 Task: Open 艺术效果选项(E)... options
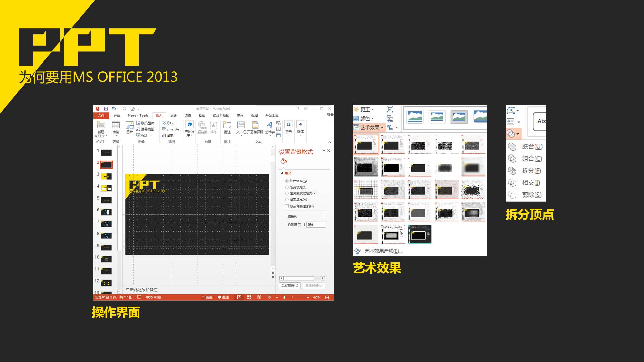click(x=383, y=251)
